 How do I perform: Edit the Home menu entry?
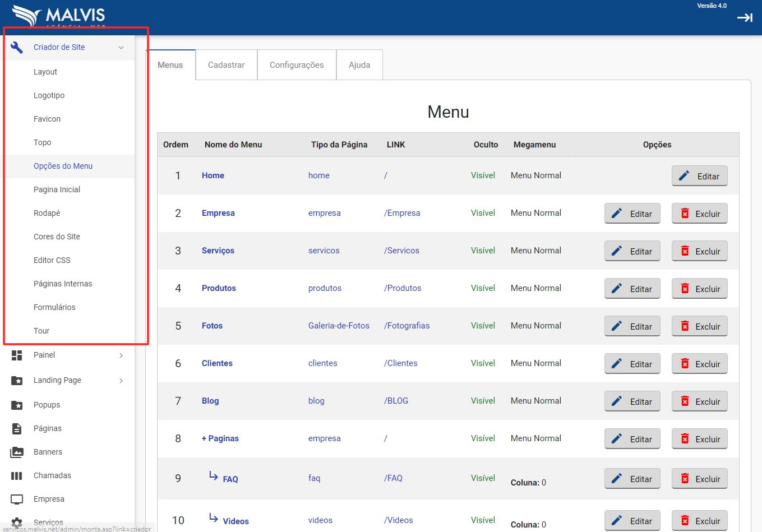click(699, 176)
